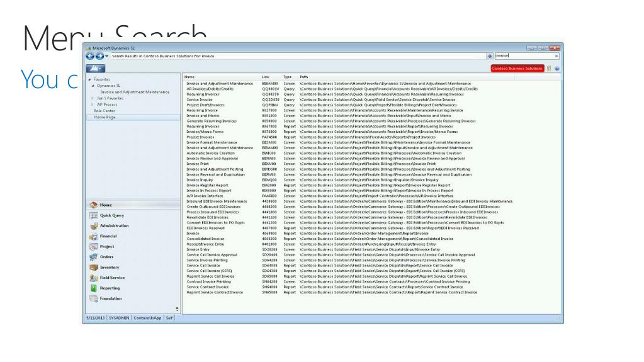
Task: Open the Automatic Invoice Creation result
Action: point(210,153)
